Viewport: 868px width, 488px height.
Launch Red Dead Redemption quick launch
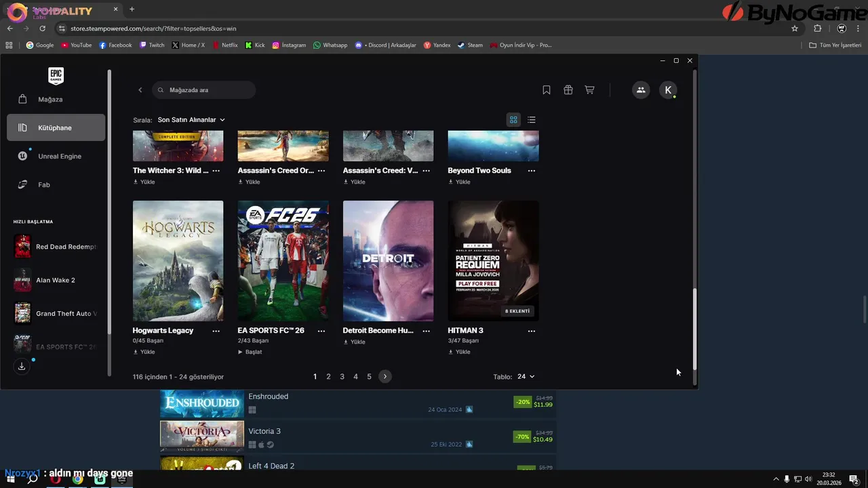pyautogui.click(x=56, y=247)
